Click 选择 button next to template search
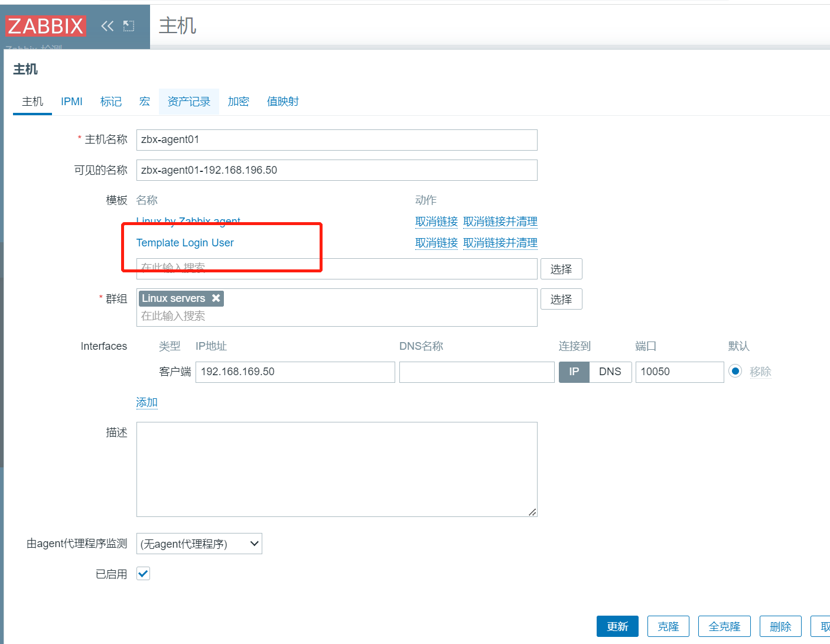 coord(561,269)
